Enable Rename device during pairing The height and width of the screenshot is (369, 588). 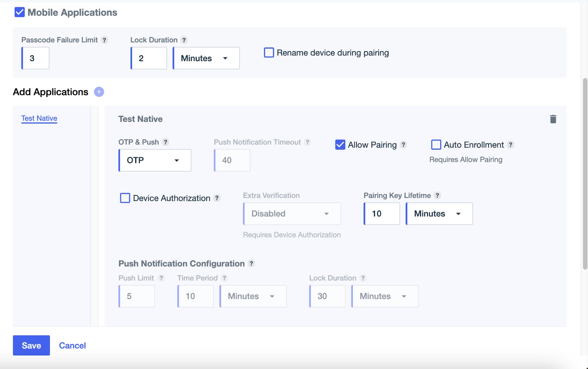point(269,53)
